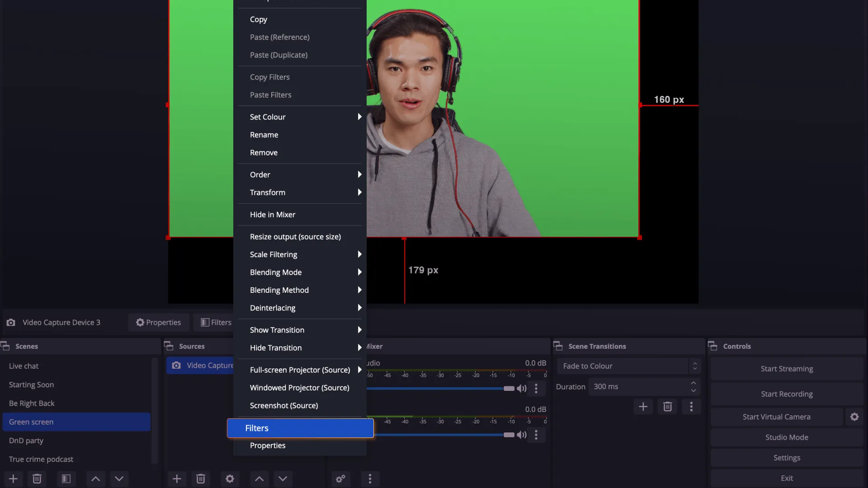Image resolution: width=868 pixels, height=488 pixels.
Task: Choose Resize output (source size)
Action: (300, 237)
